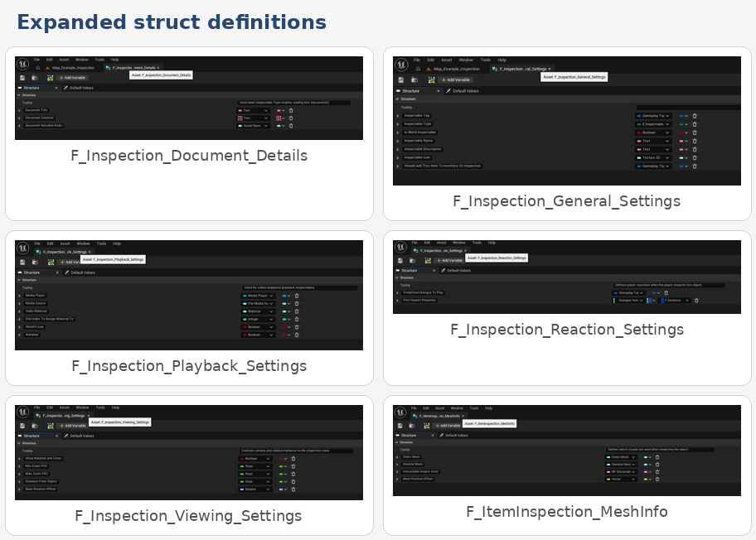Click home icon in Document Details editor

pos(38,68)
